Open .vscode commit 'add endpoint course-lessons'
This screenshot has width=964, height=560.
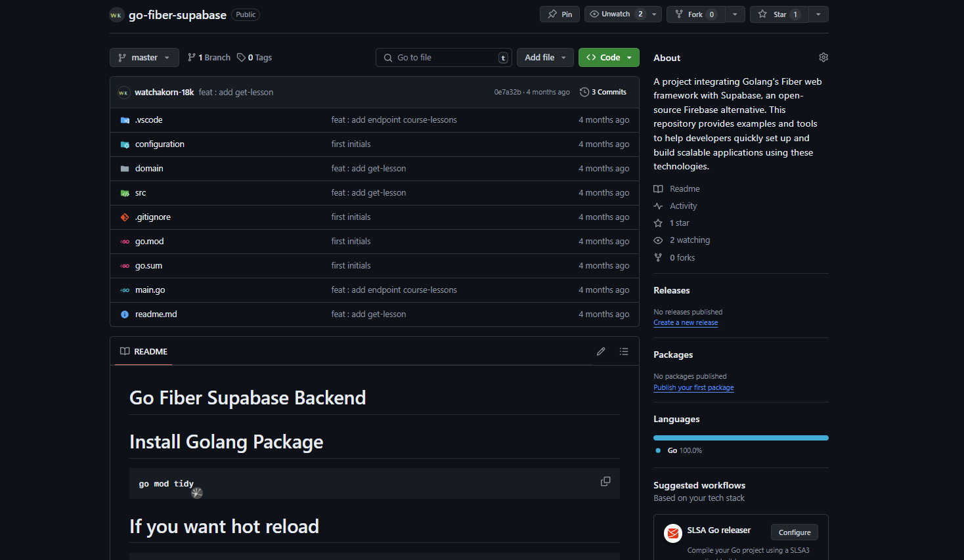[394, 120]
